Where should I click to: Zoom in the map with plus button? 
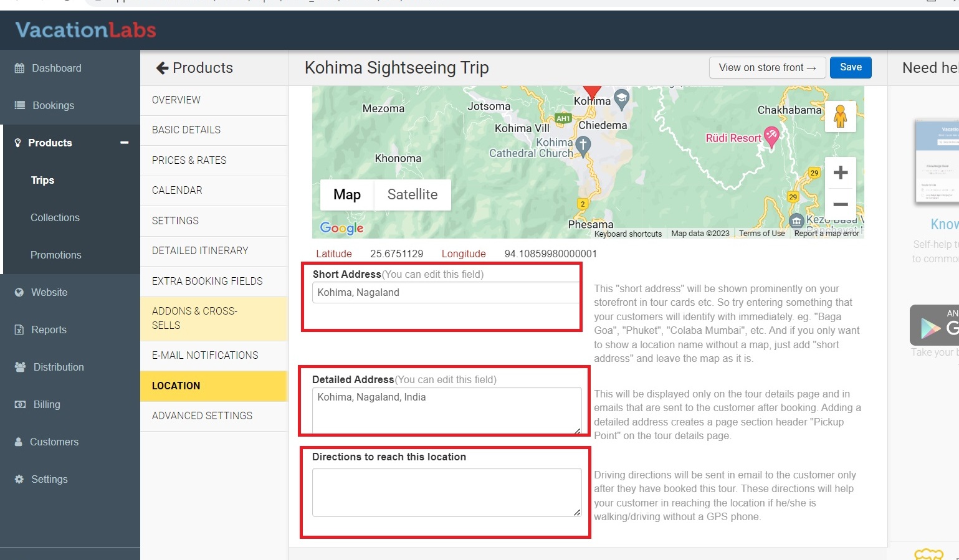(840, 173)
